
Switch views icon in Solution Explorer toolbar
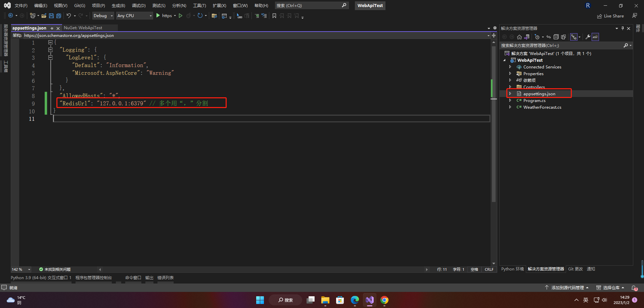[527, 37]
